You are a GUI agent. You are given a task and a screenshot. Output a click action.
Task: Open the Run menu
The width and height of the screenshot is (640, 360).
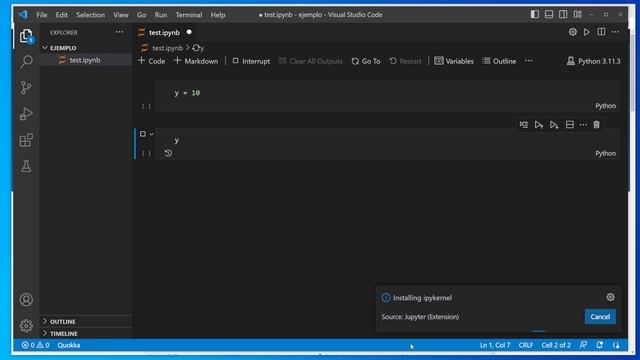tap(160, 15)
